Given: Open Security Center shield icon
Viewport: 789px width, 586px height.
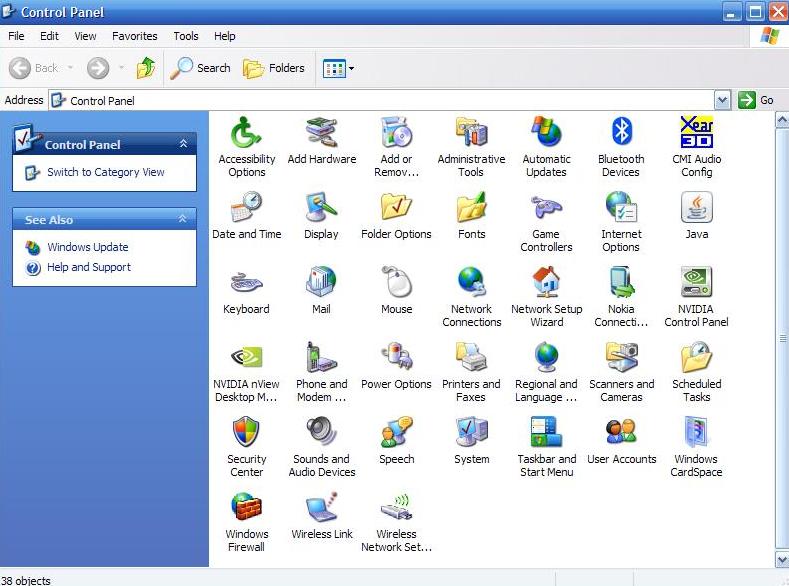Looking at the screenshot, I should coord(246,432).
